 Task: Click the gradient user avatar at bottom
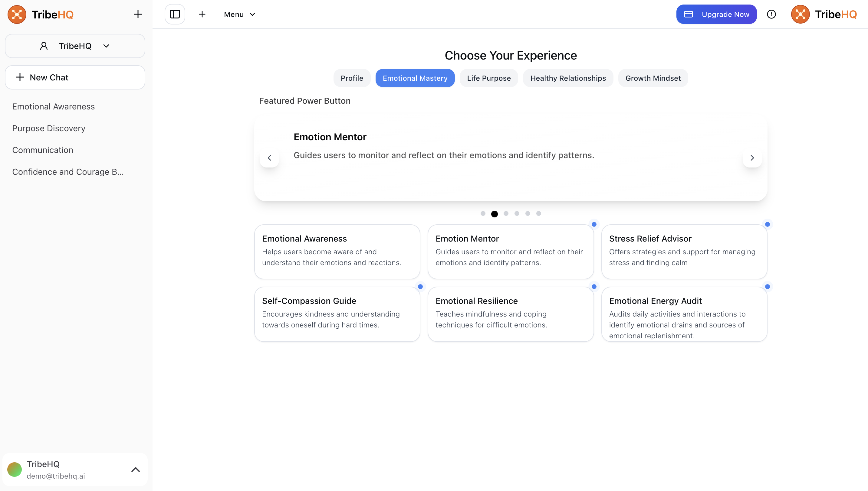[15, 470]
